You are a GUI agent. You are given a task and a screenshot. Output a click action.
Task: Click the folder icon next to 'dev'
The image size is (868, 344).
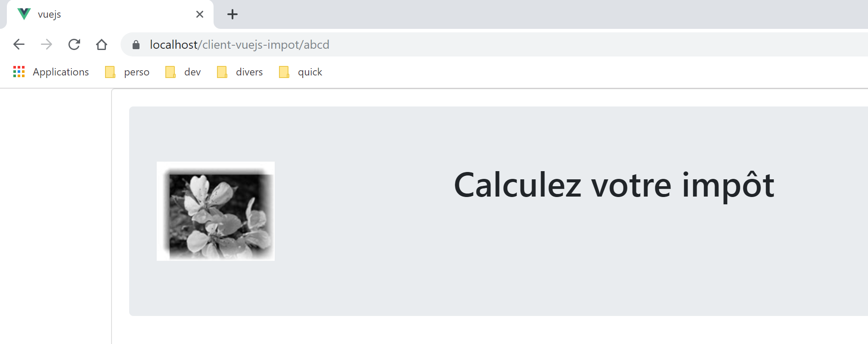coord(170,72)
